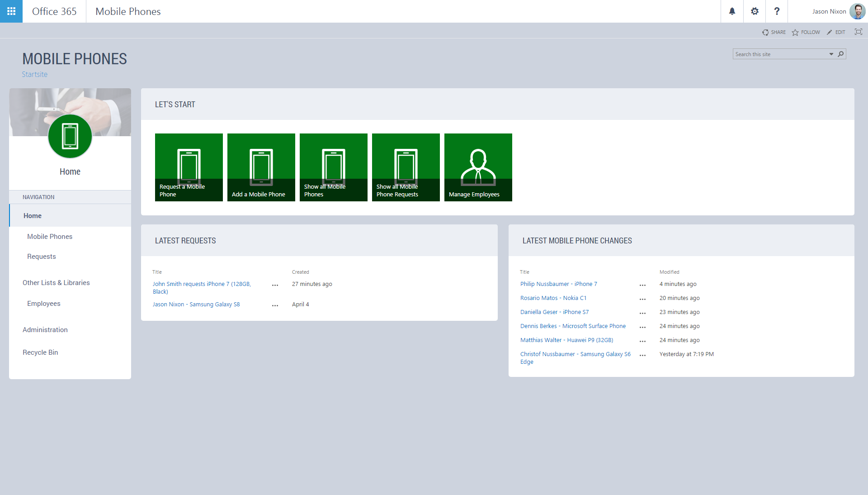
Task: Sort Latest Requests by Created column
Action: click(x=301, y=272)
